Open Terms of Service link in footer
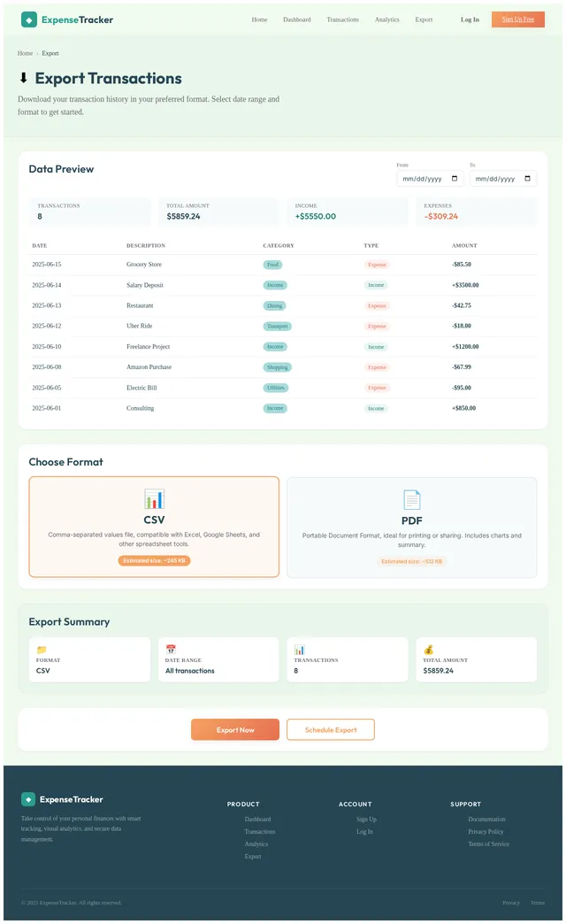566x924 pixels. (489, 843)
